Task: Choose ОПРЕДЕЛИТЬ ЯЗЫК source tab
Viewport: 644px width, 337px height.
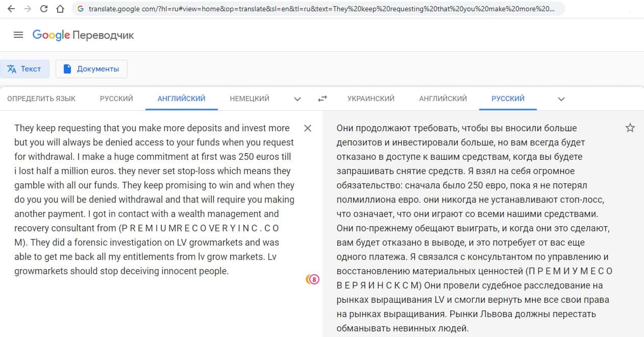Action: tap(41, 99)
